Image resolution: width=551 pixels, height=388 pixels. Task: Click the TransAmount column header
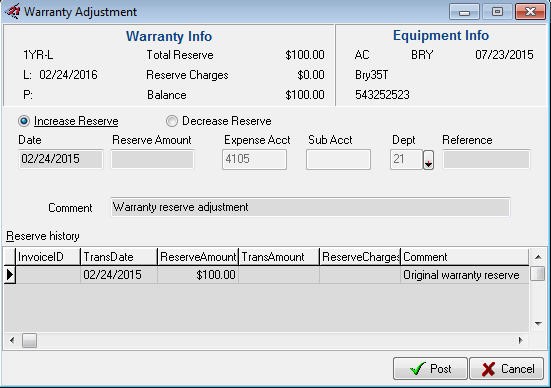pos(279,257)
